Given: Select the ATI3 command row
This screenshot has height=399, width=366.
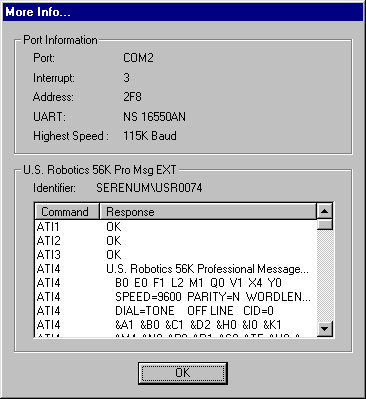Looking at the screenshot, I should 175,255.
